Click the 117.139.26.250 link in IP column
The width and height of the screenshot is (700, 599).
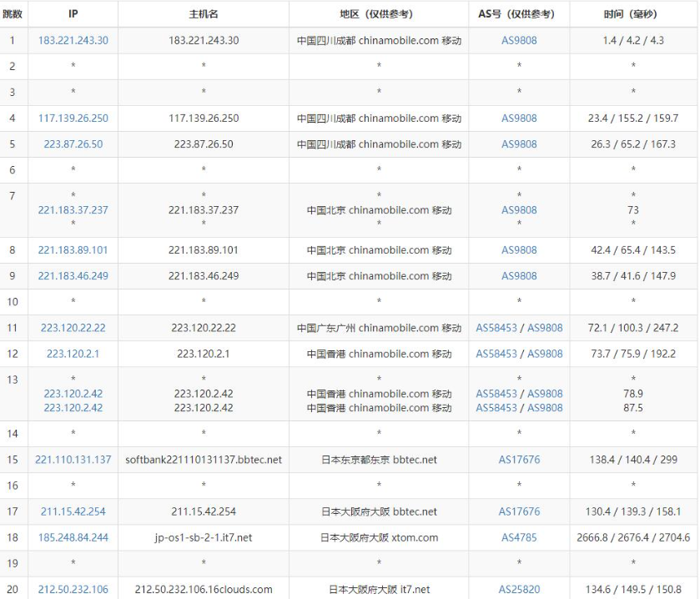pos(73,118)
